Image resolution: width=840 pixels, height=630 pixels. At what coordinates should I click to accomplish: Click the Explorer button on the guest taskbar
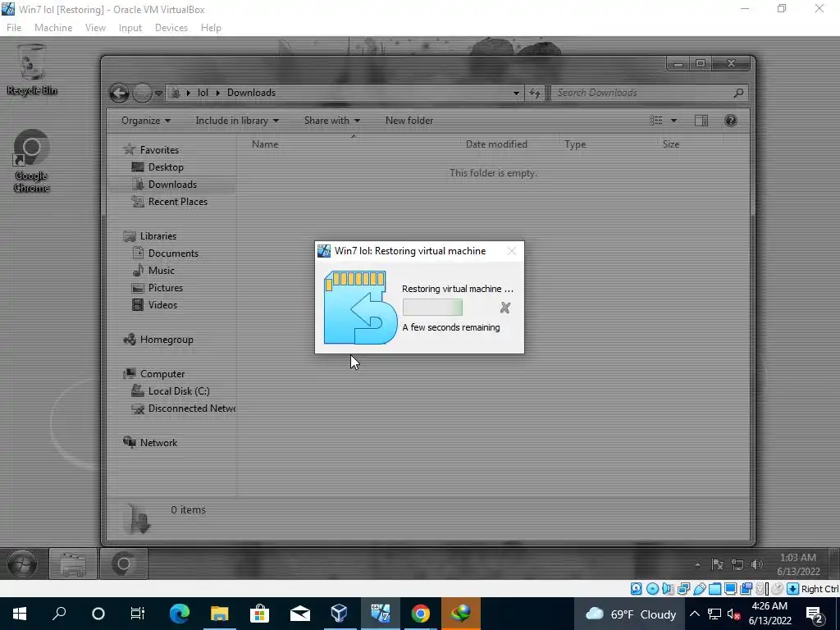pyautogui.click(x=73, y=564)
